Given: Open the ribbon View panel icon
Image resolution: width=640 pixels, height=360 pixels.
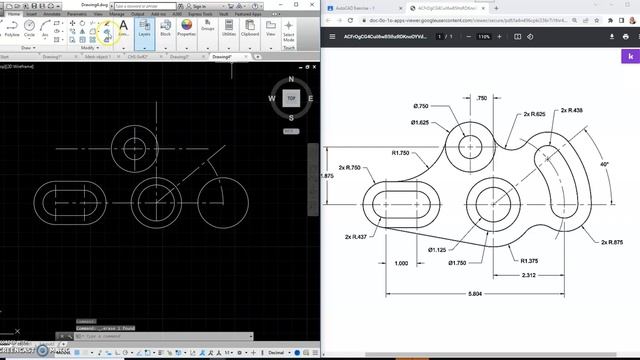Looking at the screenshot, I should (x=271, y=28).
